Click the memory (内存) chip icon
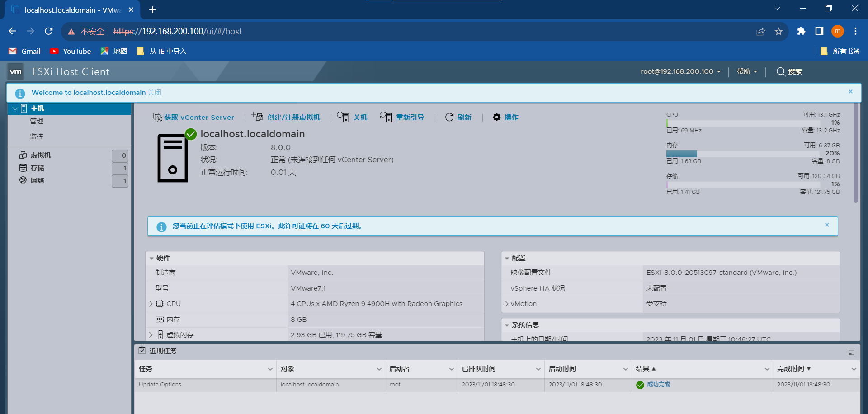868x414 pixels. (x=160, y=320)
